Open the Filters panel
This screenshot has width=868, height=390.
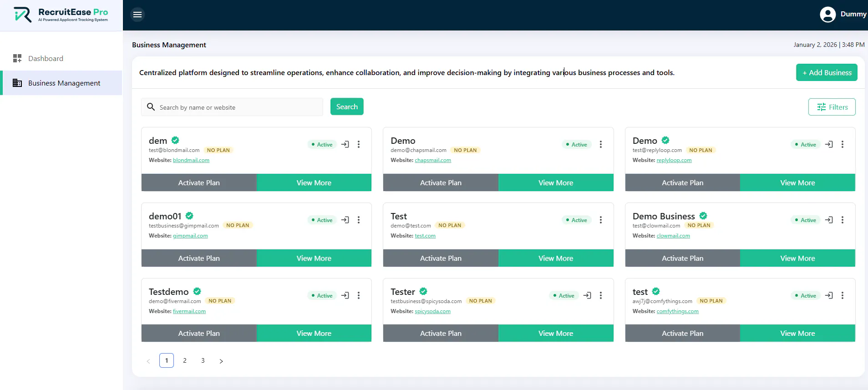point(832,107)
